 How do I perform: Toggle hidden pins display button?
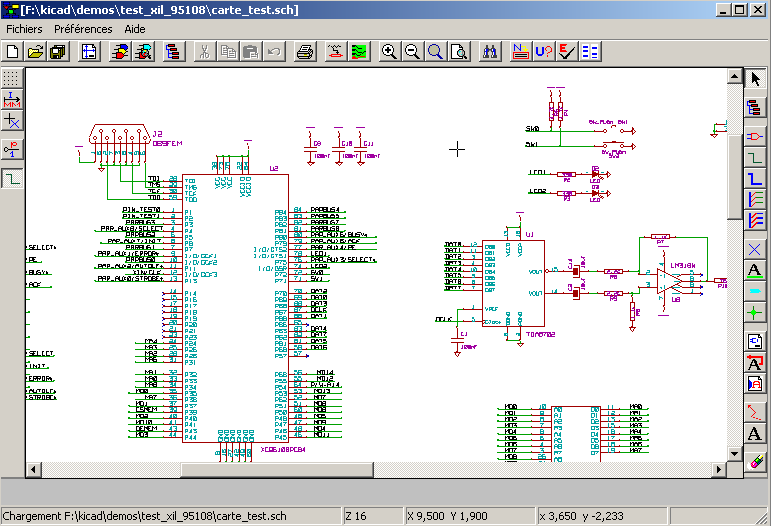(12, 150)
